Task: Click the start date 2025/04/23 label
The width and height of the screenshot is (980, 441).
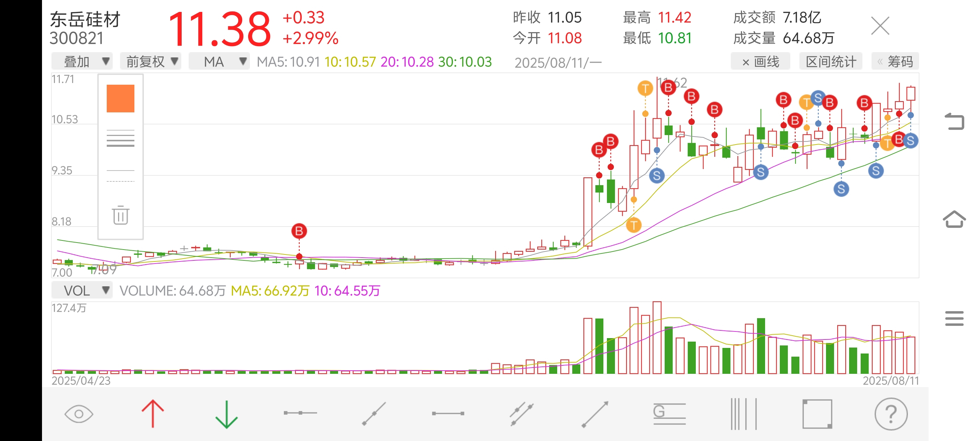Action: pos(81,380)
